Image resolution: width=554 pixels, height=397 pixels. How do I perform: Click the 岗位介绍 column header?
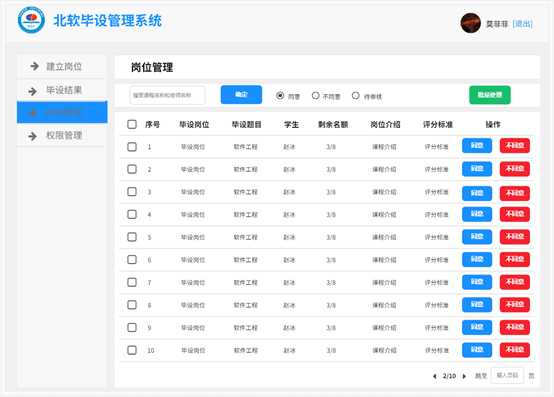tap(385, 124)
